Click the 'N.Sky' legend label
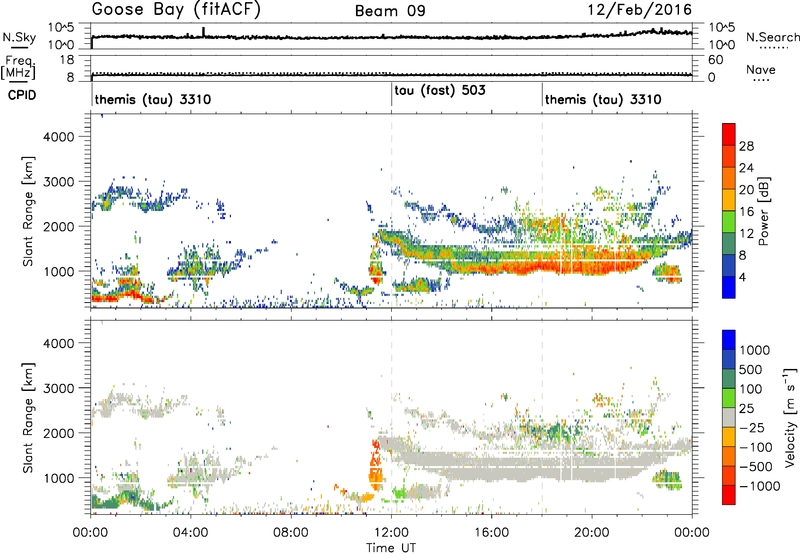 coord(19,37)
